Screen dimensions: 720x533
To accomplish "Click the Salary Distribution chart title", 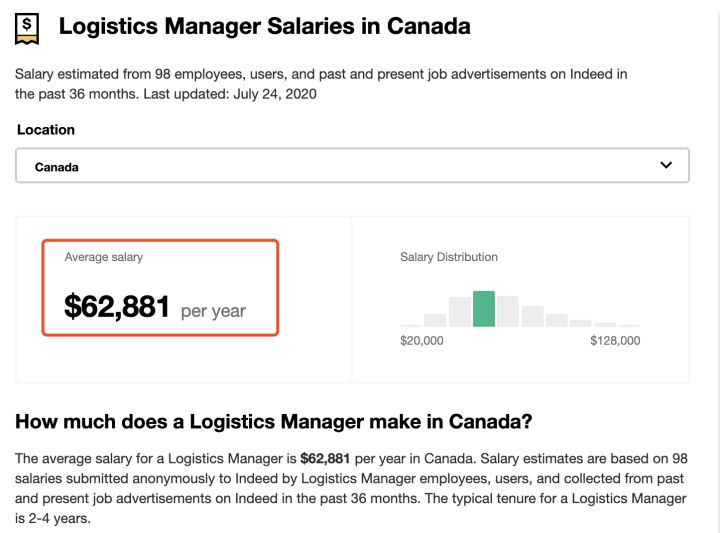I will point(449,257).
